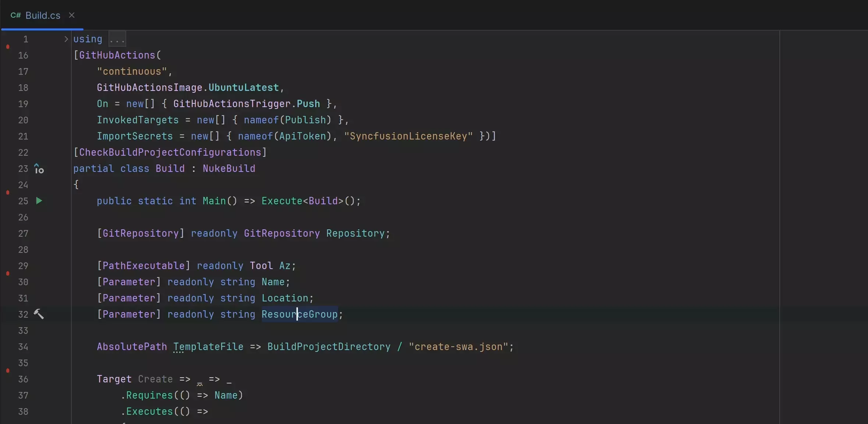Close the Build.cs tab
Screen dimensions: 868x424
coord(72,15)
